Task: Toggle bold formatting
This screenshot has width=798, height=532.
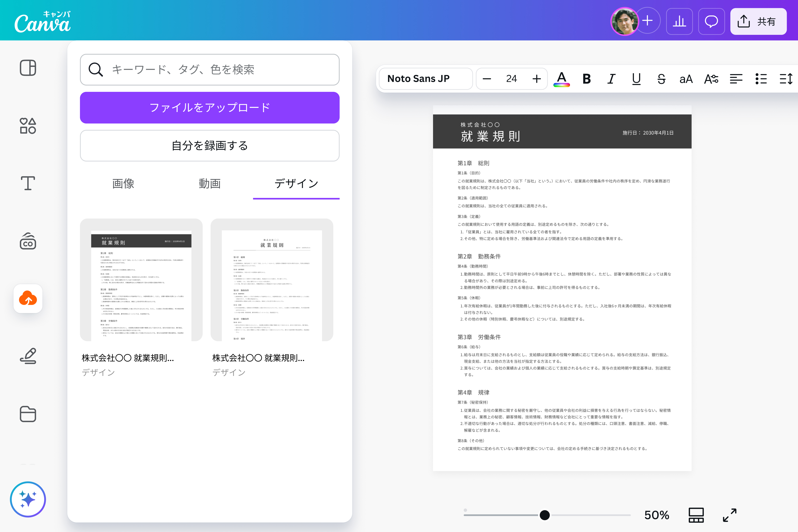Action: (587, 79)
